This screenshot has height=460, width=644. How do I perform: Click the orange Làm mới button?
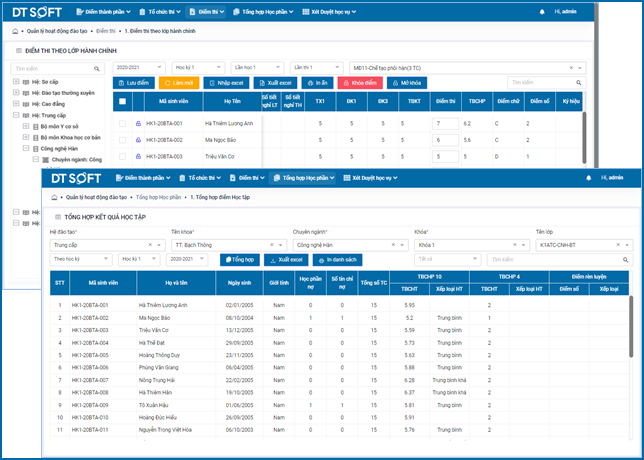[x=179, y=83]
